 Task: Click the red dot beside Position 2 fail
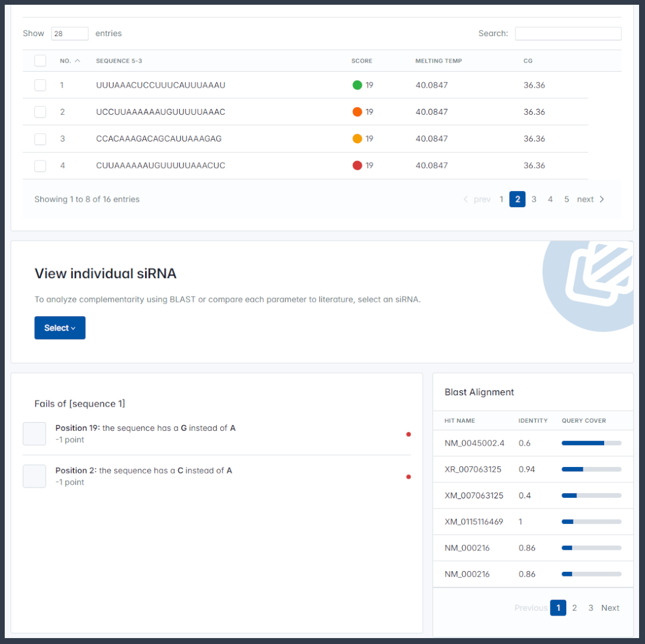(408, 476)
